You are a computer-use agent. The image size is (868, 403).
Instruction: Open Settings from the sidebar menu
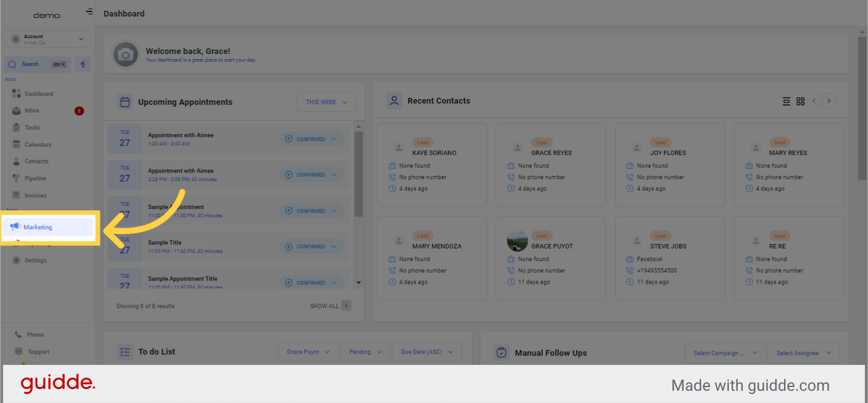tap(32, 260)
